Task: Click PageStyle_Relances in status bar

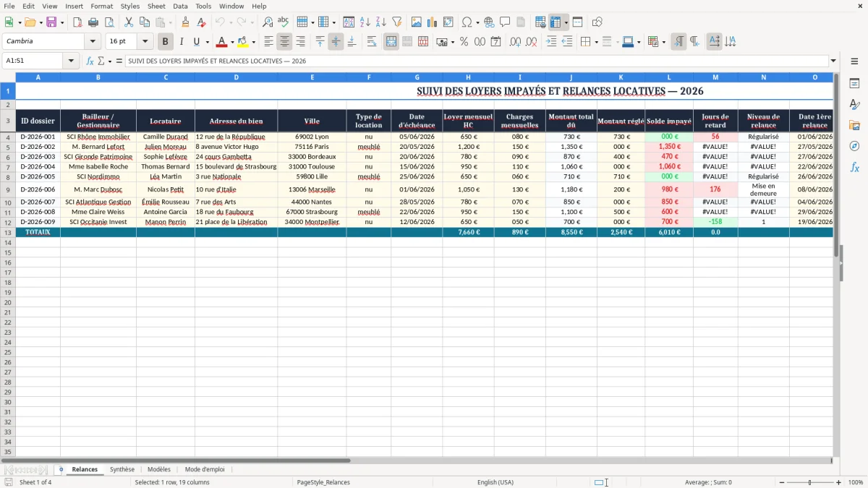Action: (x=323, y=482)
